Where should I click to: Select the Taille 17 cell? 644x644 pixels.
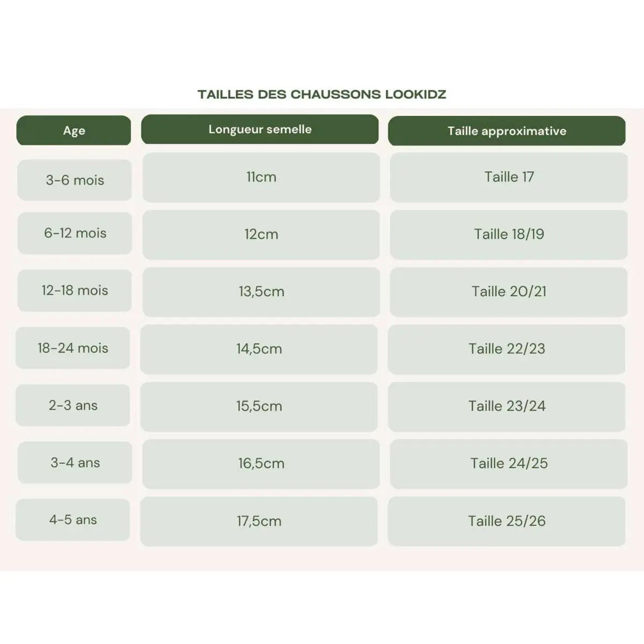pyautogui.click(x=509, y=177)
